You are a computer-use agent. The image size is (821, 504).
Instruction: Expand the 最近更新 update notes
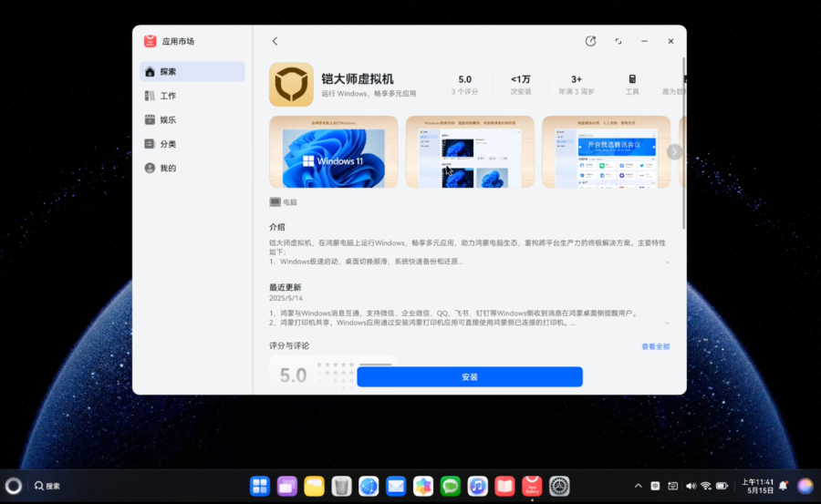[x=667, y=323]
